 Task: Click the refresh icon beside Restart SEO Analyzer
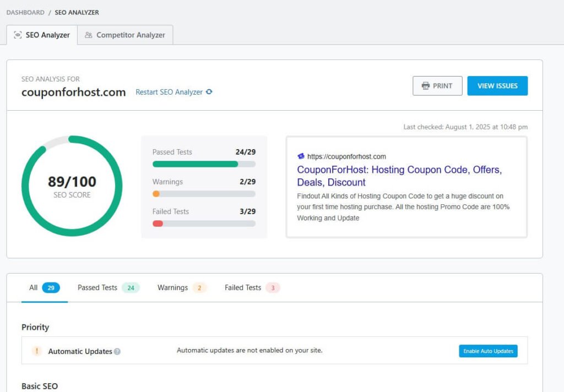(209, 92)
